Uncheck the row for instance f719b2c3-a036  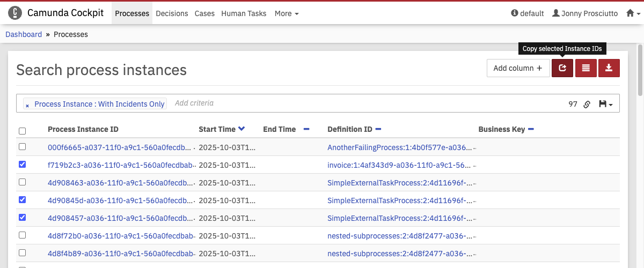[x=22, y=165]
